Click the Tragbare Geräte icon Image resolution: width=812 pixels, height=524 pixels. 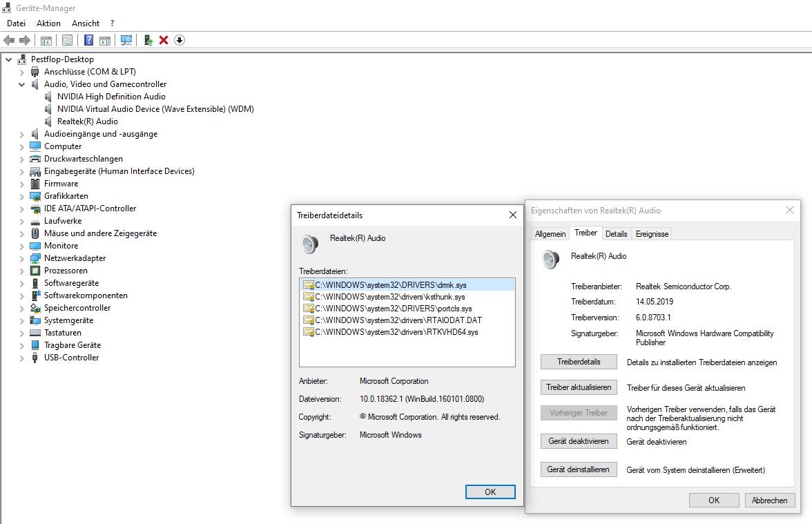35,345
